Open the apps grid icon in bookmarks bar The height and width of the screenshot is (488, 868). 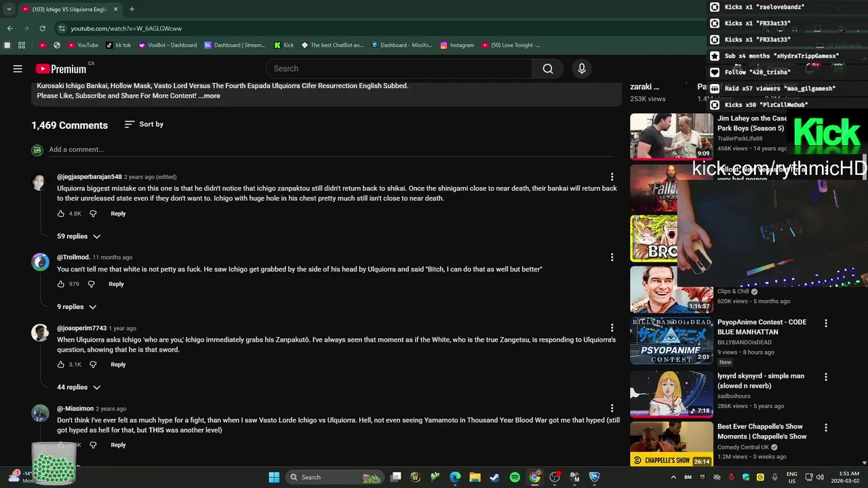[x=22, y=45]
